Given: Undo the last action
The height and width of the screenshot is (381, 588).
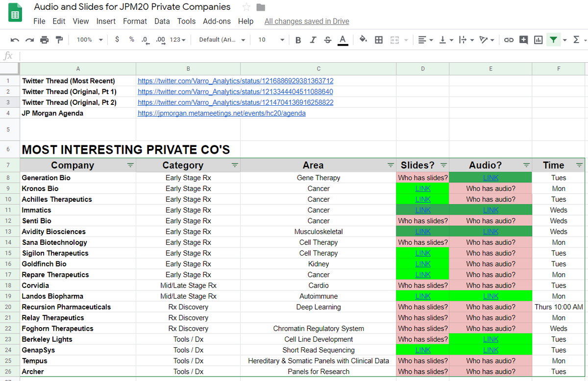Looking at the screenshot, I should pyautogui.click(x=15, y=40).
